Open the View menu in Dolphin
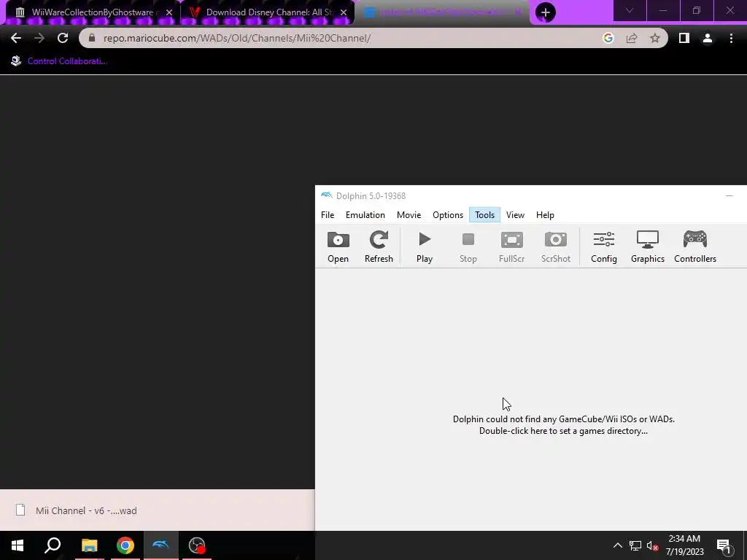This screenshot has height=560, width=747. 515,215
